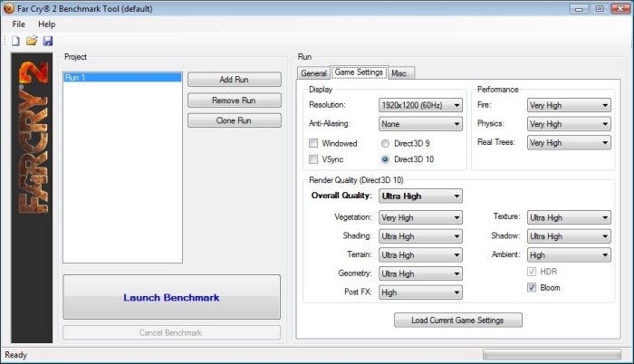
Task: Enable the Windowed checkbox
Action: point(313,143)
